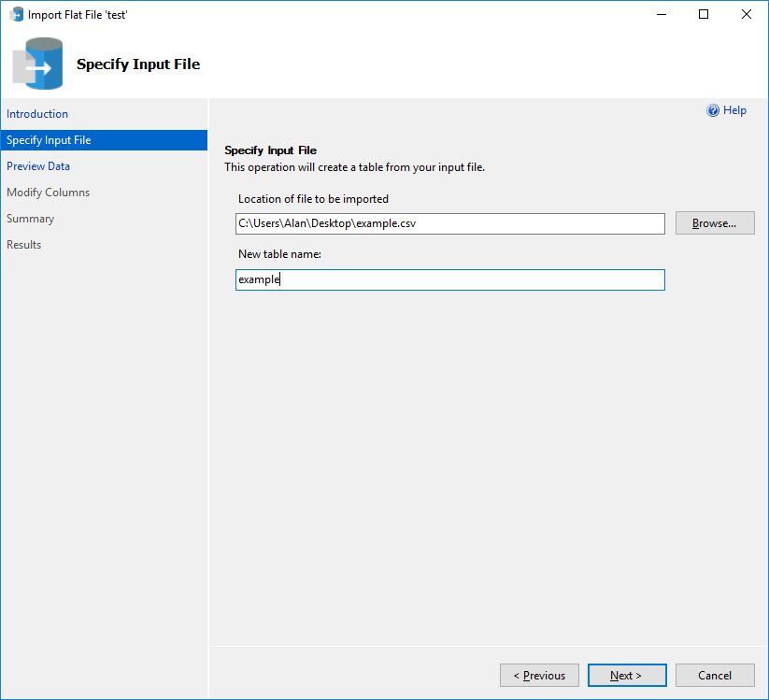Screen dimensions: 769x700
Task: Click the Browse button
Action: (x=714, y=222)
